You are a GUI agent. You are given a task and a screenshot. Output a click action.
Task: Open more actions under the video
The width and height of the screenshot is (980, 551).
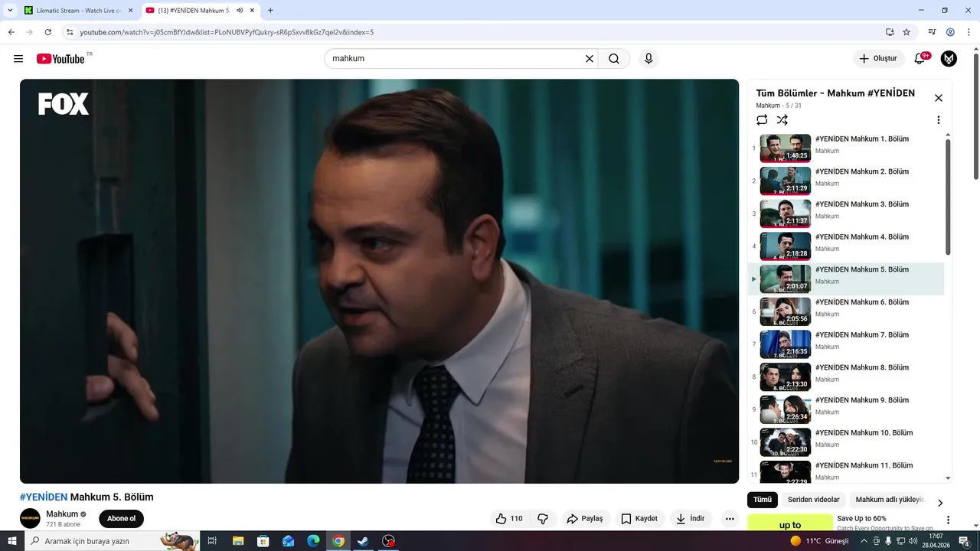click(x=730, y=519)
